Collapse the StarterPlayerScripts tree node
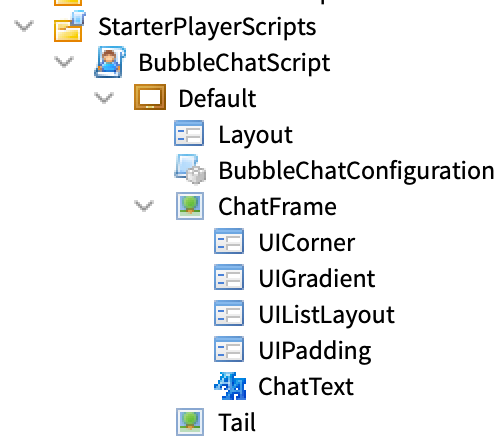 point(24,26)
